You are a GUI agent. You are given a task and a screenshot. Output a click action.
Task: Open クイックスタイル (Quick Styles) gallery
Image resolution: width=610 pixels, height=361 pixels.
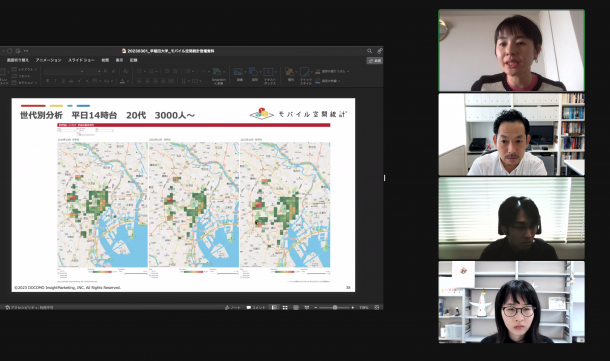coord(306,75)
